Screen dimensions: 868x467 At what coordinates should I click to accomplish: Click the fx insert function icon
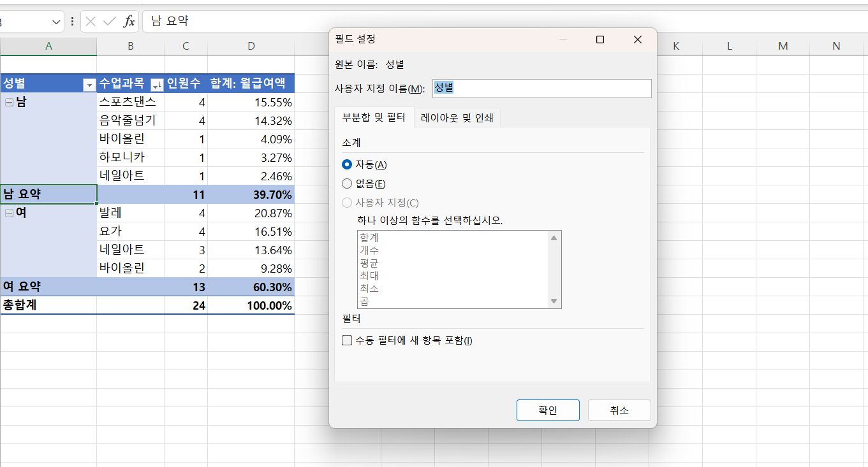click(129, 22)
